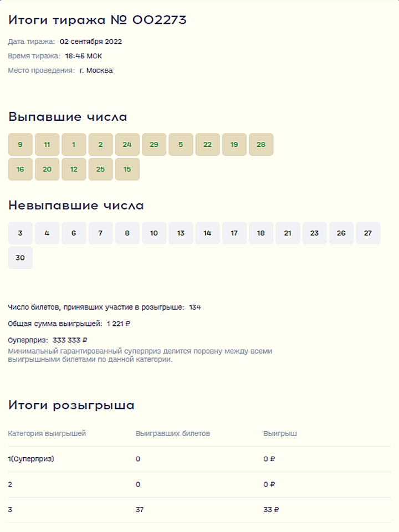Click drawn number tile 9
The image size is (399, 532).
coord(21,145)
